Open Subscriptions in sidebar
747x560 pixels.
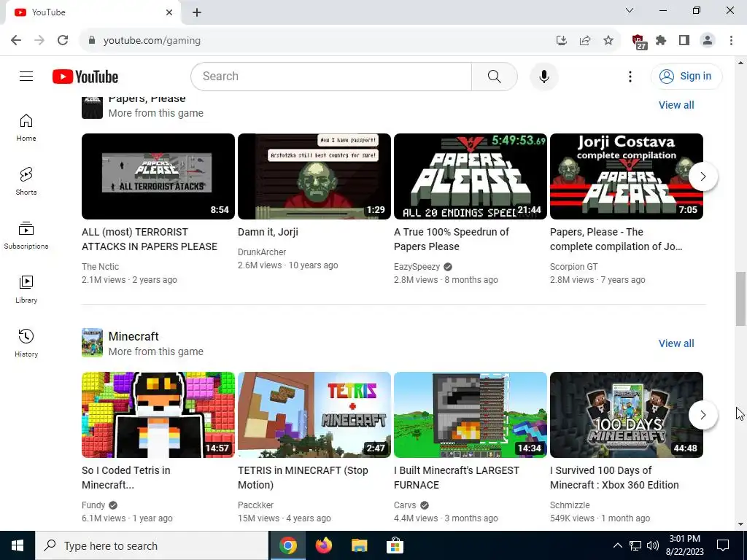(x=26, y=236)
